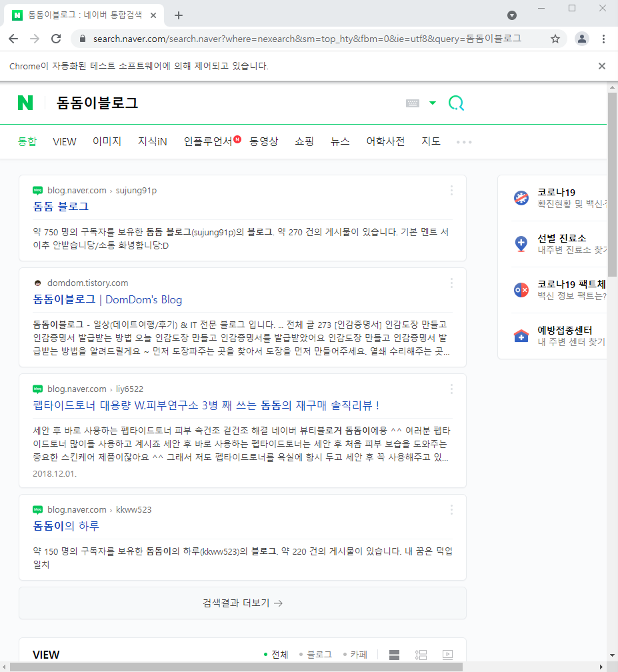
Task: Open the 뉴스 tab
Action: [340, 141]
